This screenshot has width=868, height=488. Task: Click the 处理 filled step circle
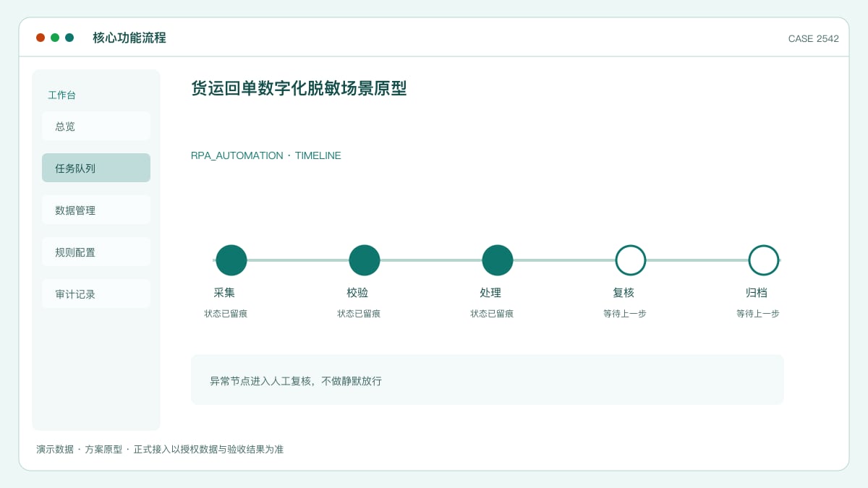point(498,260)
